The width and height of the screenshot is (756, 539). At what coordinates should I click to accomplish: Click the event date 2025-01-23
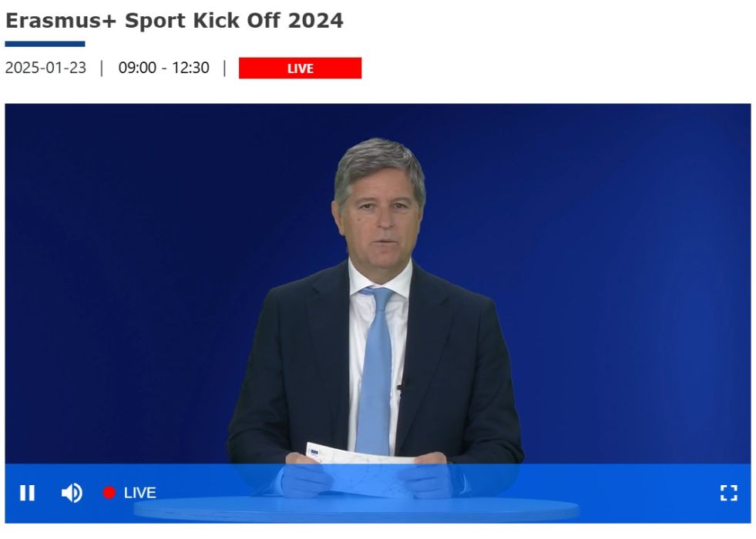[x=45, y=68]
